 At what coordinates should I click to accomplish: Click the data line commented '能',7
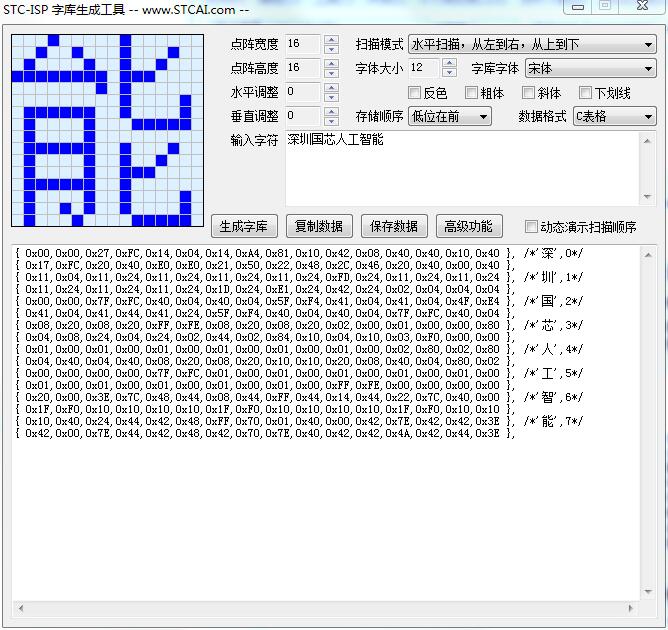tap(298, 421)
